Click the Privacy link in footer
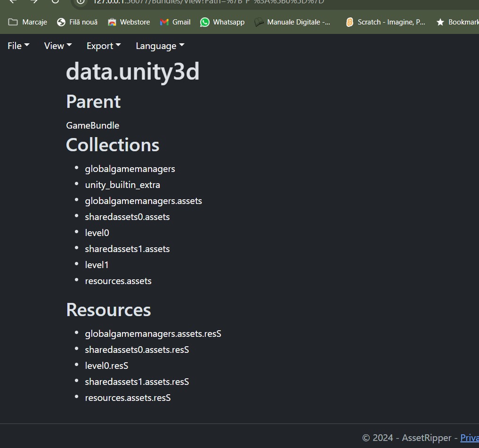This screenshot has height=448, width=479. click(470, 438)
